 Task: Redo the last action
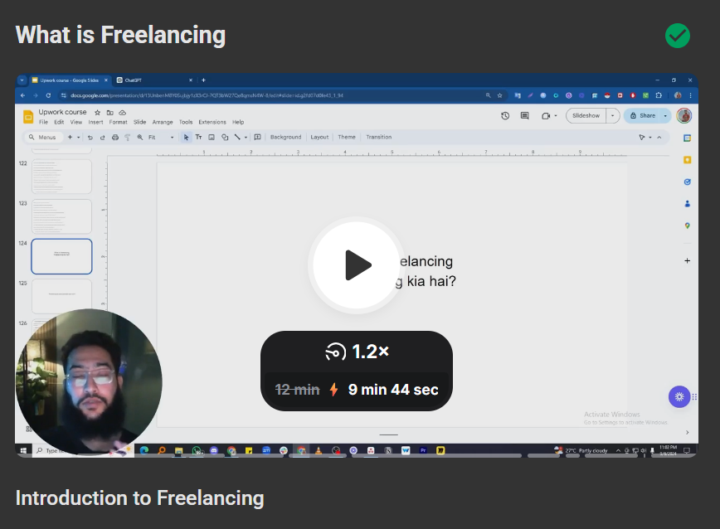point(102,137)
